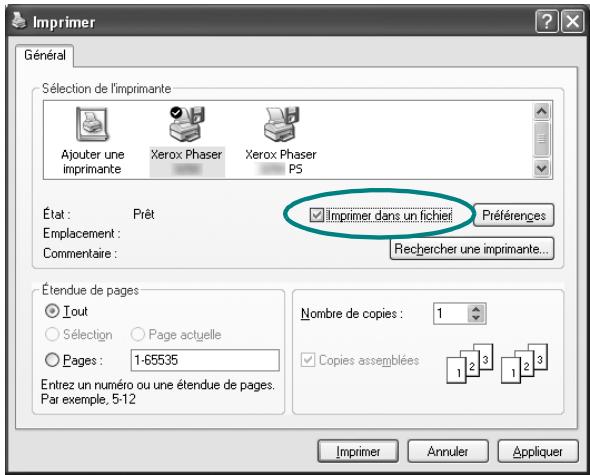Click the Imprimer button
This screenshot has height=475, width=590.
click(358, 451)
